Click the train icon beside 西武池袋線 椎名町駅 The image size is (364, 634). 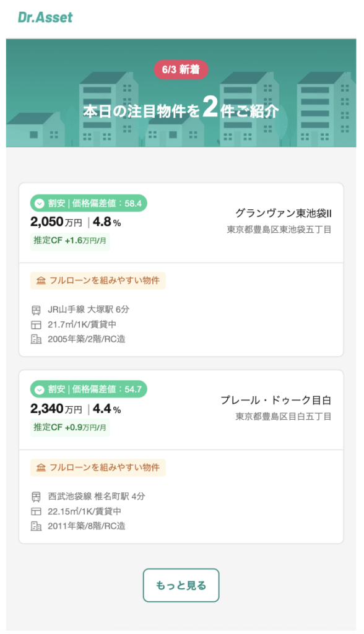[x=36, y=497]
